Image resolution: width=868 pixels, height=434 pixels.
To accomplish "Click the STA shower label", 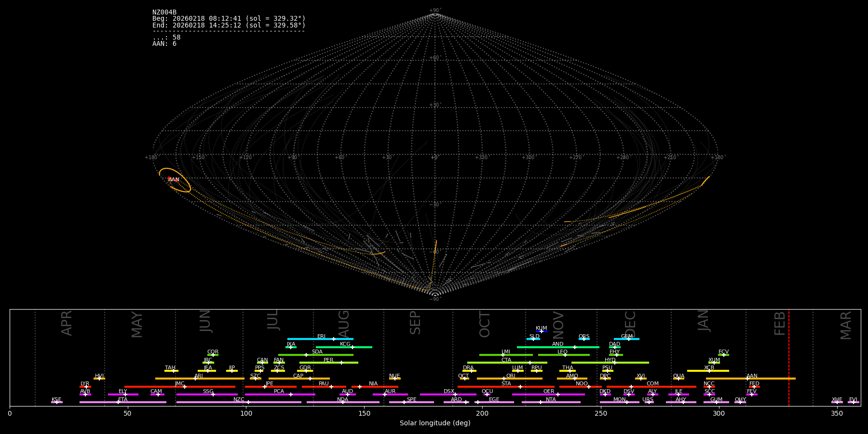I will point(506,384).
